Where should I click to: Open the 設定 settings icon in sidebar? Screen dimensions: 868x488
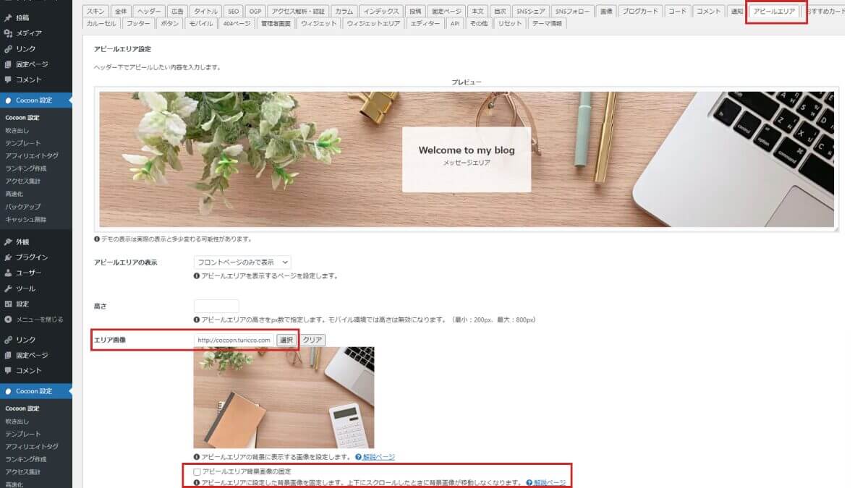(x=9, y=304)
